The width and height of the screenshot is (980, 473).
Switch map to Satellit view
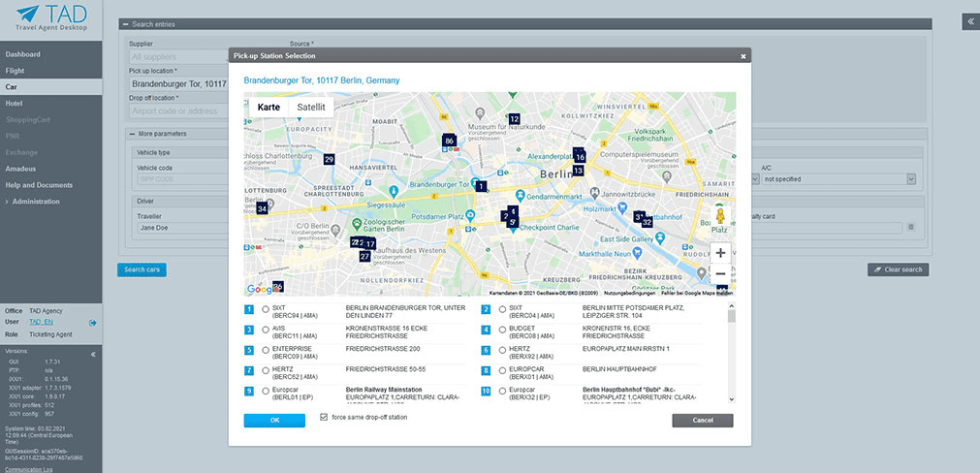click(311, 107)
